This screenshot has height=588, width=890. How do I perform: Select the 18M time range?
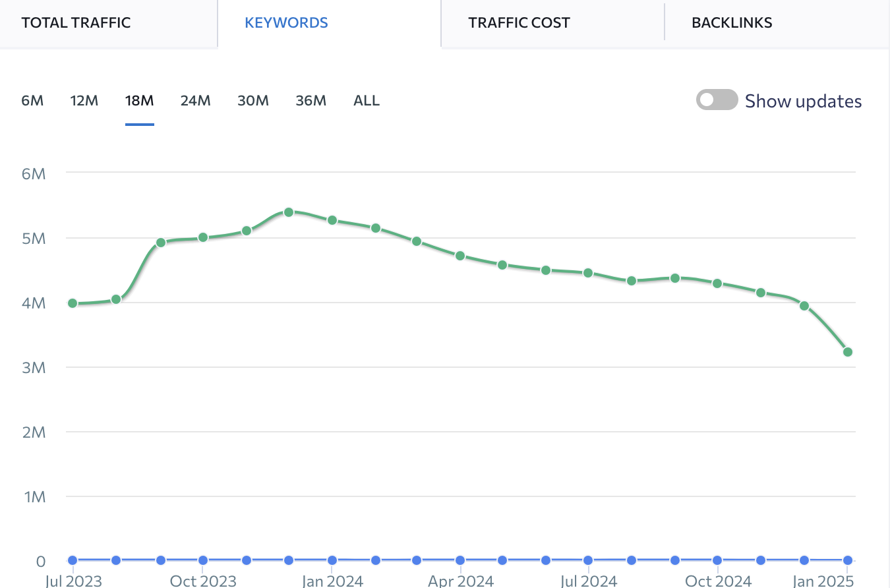pos(139,101)
